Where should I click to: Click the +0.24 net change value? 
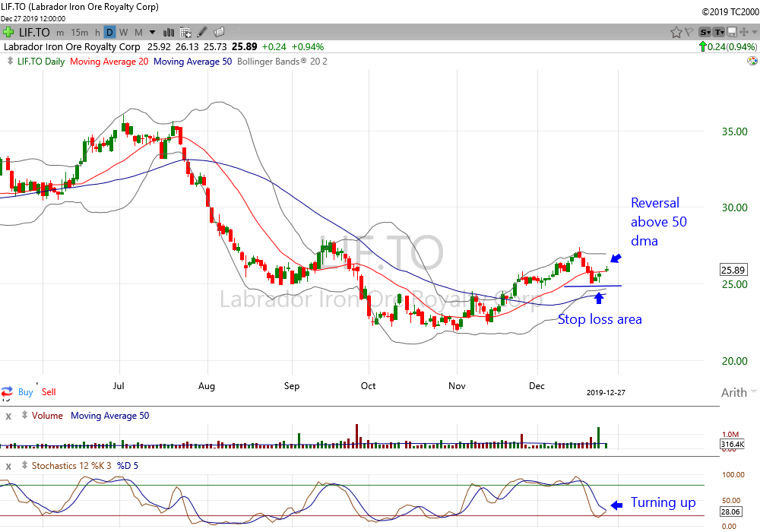pos(274,46)
